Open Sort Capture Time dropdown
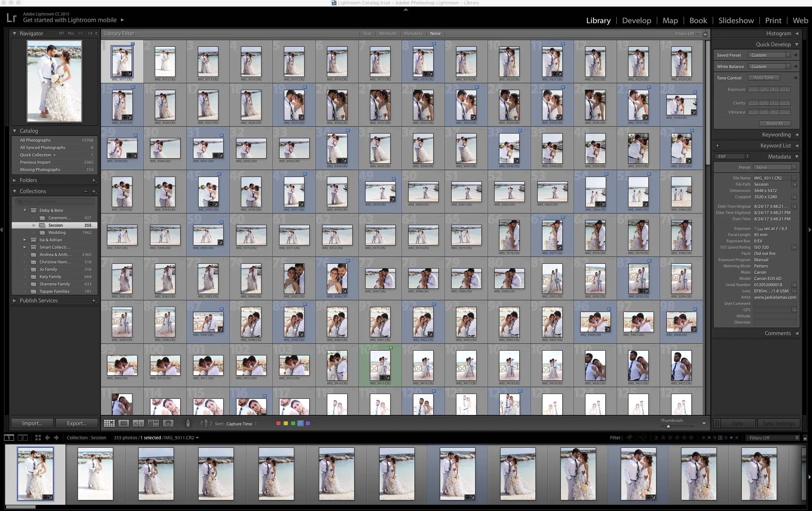 (x=242, y=424)
